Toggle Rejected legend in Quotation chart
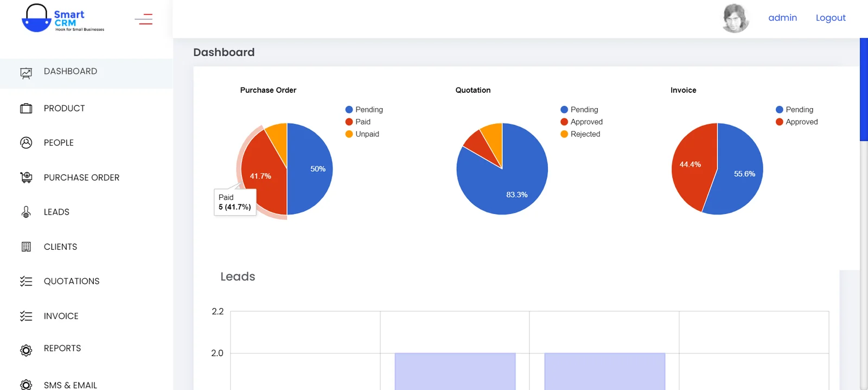 point(580,134)
